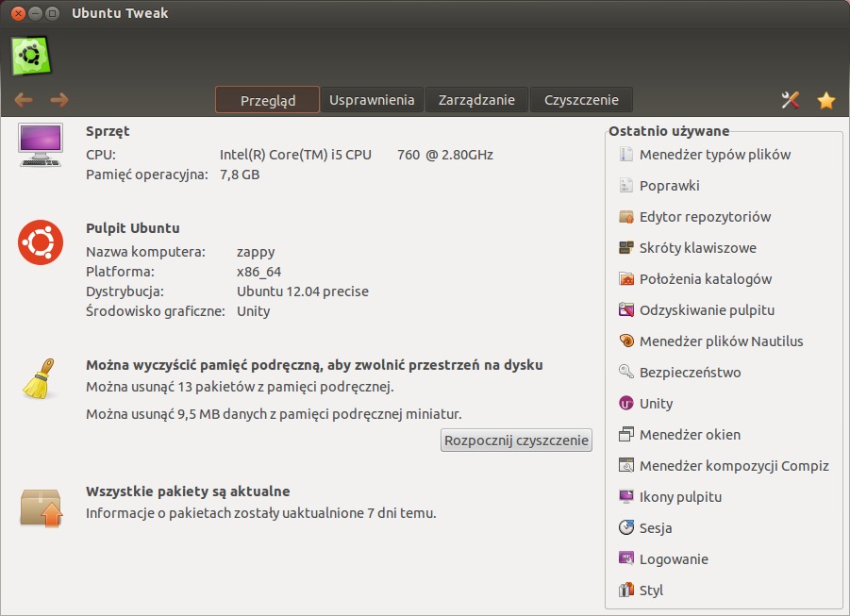Click the Compiz composition manager icon
The image size is (850, 616).
(x=626, y=465)
